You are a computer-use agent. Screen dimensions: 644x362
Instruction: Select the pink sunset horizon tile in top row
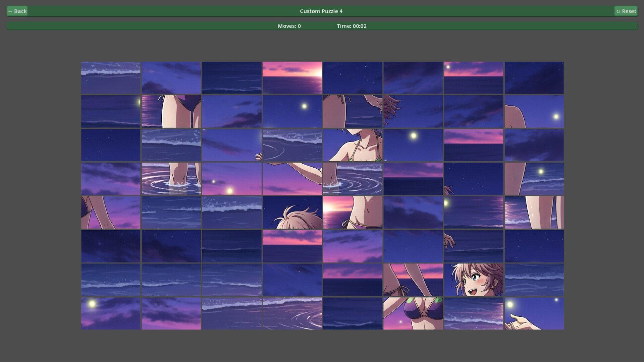click(292, 78)
